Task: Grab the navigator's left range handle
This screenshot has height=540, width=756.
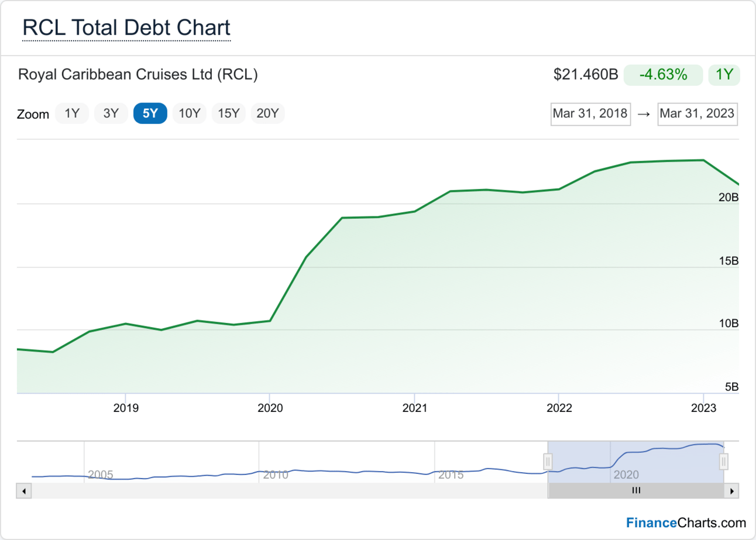Action: 548,462
